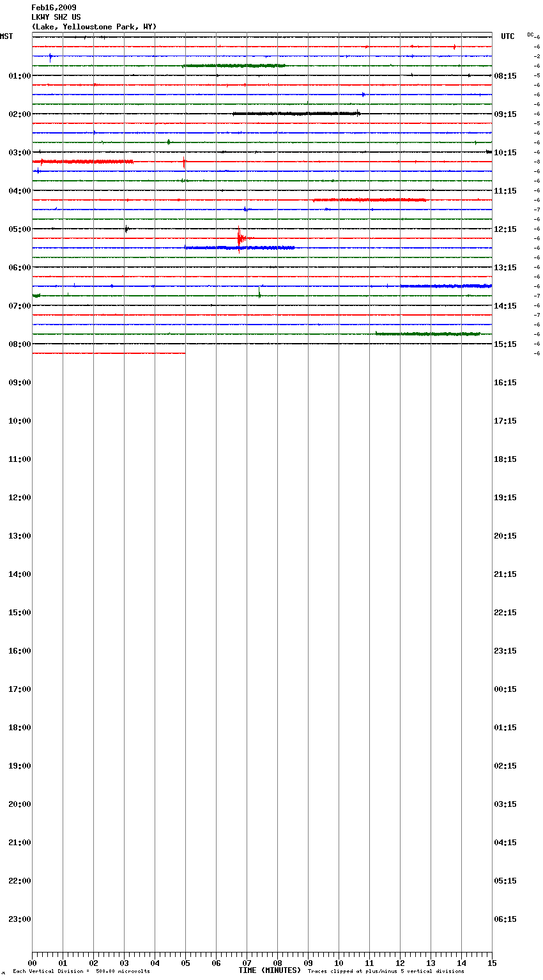Click the "23:15" UTC time label
543x980 pixels.
click(x=505, y=651)
